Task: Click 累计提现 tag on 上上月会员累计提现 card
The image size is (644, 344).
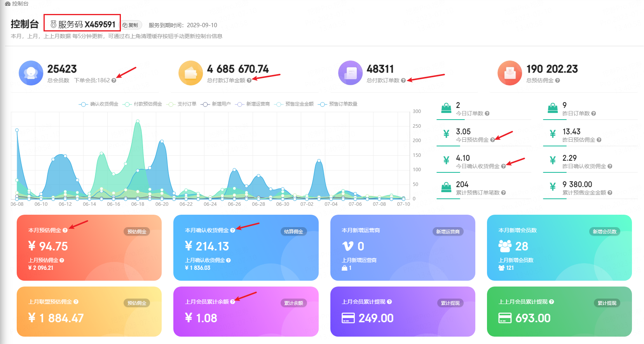Action: pyautogui.click(x=607, y=303)
